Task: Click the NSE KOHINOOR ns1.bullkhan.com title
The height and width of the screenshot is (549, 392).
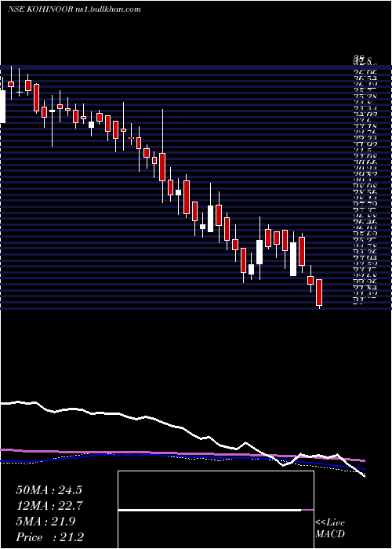Action: pyautogui.click(x=74, y=9)
